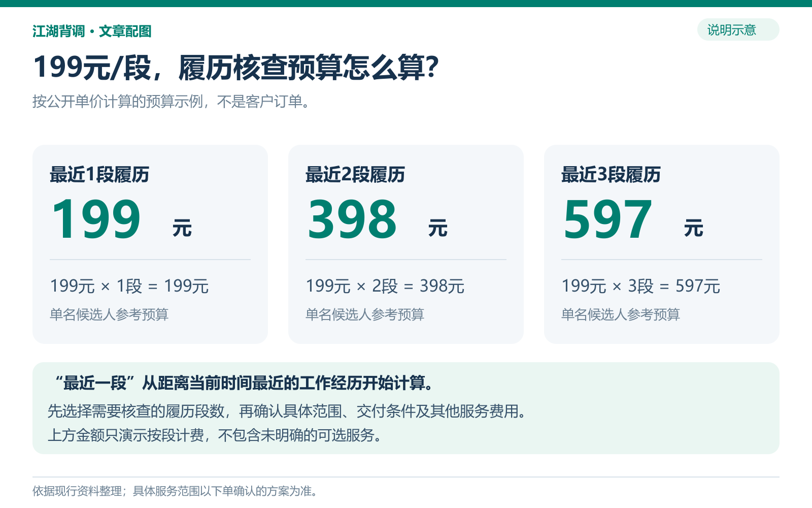Click the large 398 price figure
812x508 pixels.
352,219
